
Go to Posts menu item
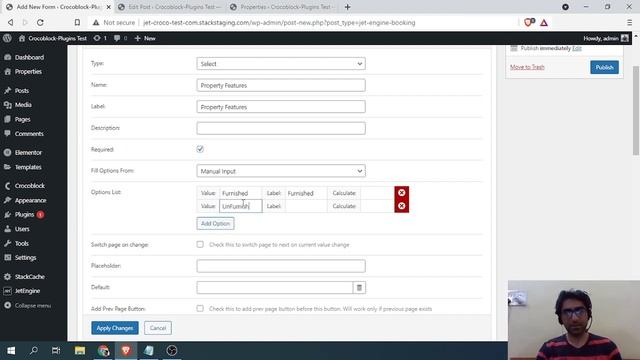(22, 91)
